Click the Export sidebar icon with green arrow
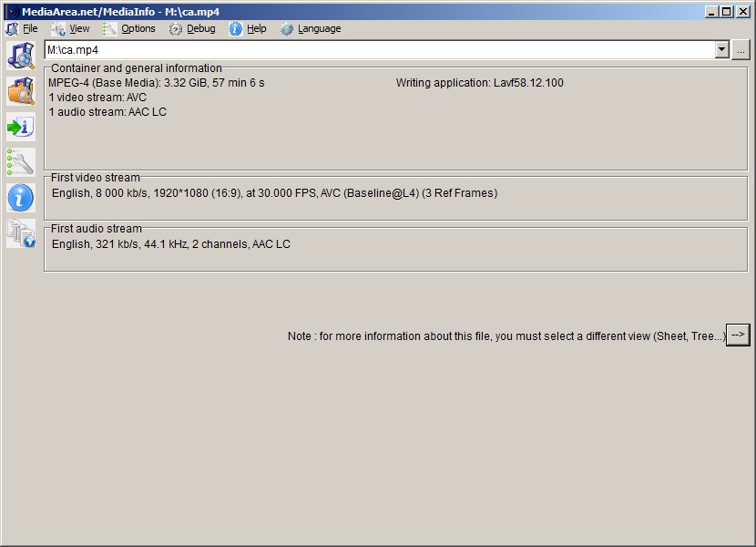 click(20, 127)
